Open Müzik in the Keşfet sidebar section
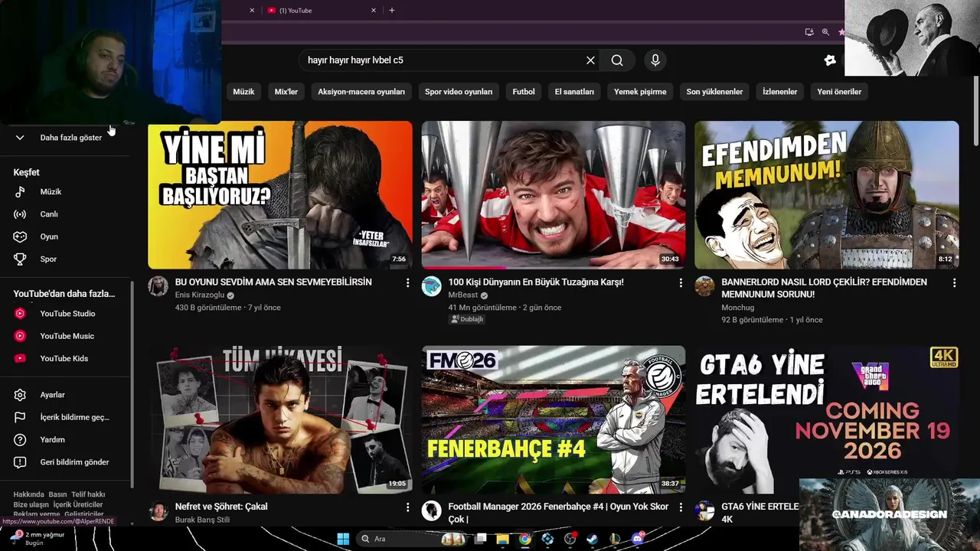The image size is (980, 551). [x=65, y=192]
